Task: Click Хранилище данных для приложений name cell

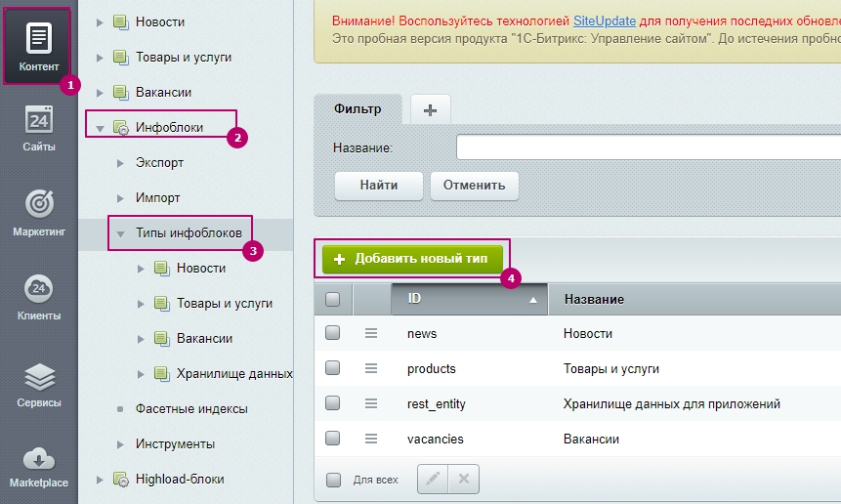Action: coord(671,404)
